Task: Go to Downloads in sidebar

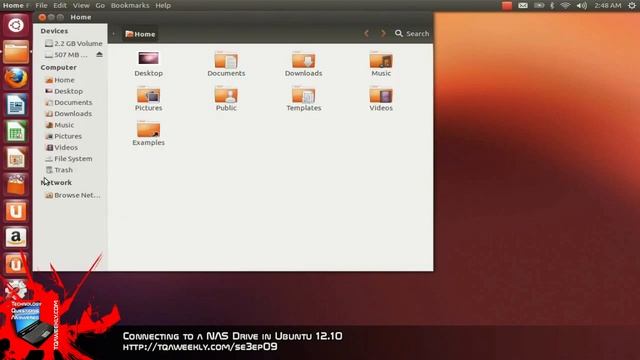Action: pyautogui.click(x=69, y=113)
